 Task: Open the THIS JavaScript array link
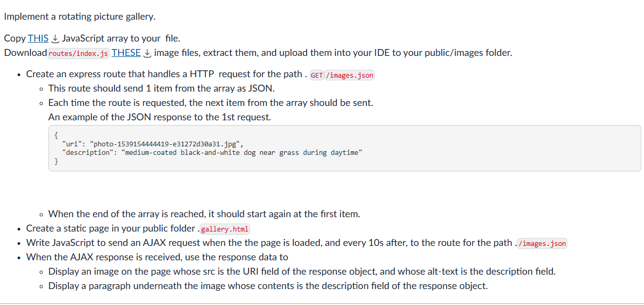coord(38,38)
